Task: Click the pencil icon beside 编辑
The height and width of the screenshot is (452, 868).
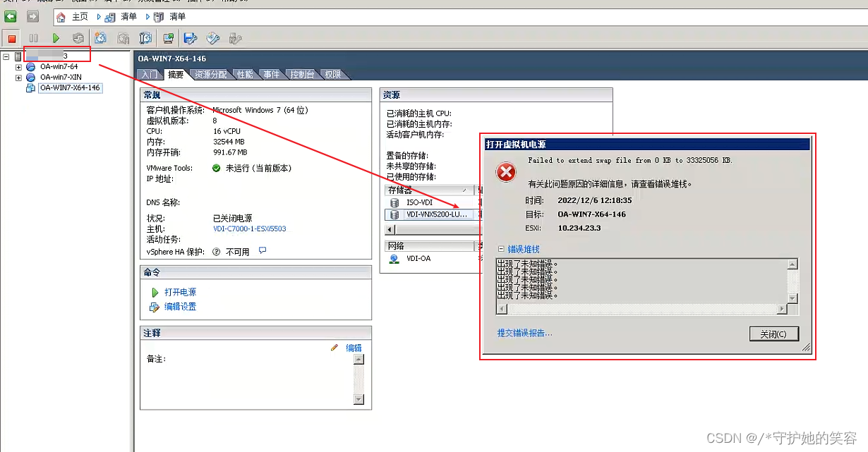Action: point(334,348)
